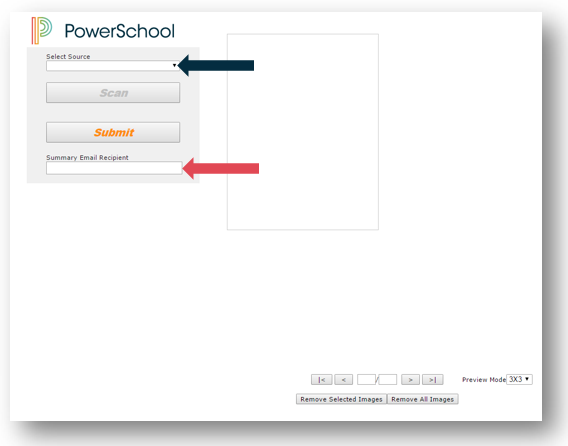
Task: Click the Select Source dropdown arrow
Action: 174,66
